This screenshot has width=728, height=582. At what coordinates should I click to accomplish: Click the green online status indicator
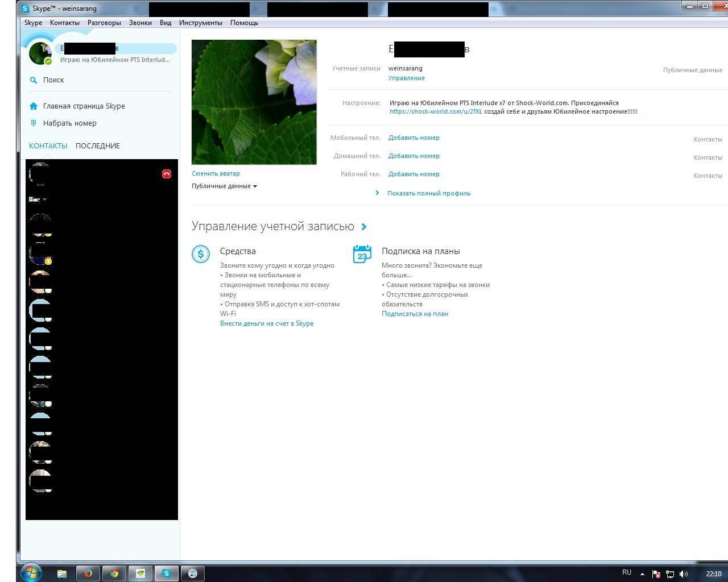click(x=48, y=61)
